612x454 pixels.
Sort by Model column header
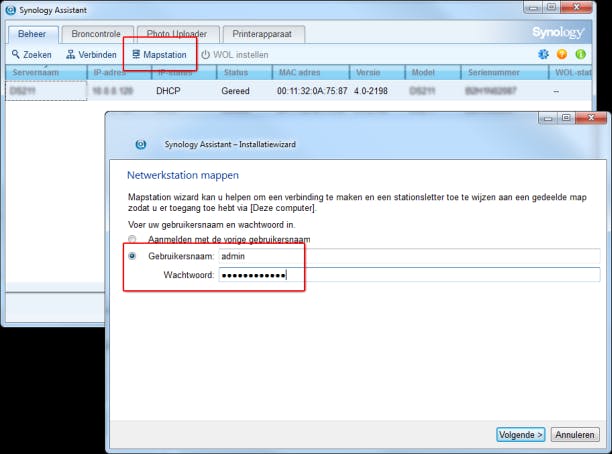coord(433,73)
